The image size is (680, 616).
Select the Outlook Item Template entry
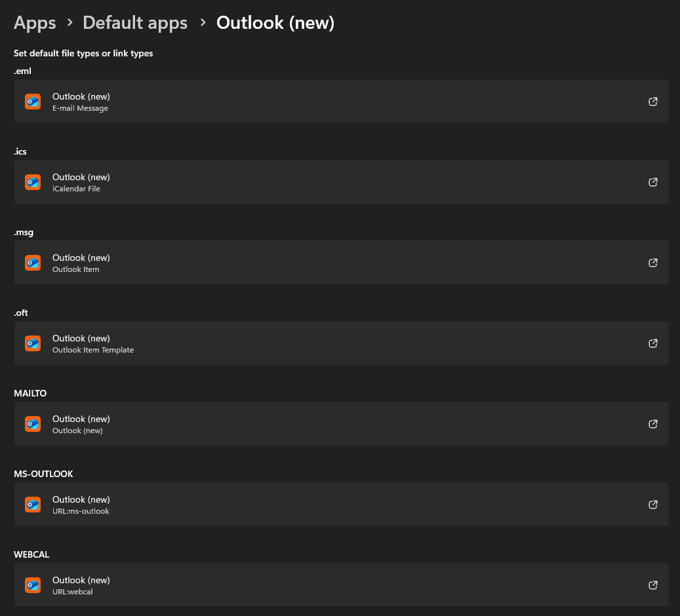[341, 343]
